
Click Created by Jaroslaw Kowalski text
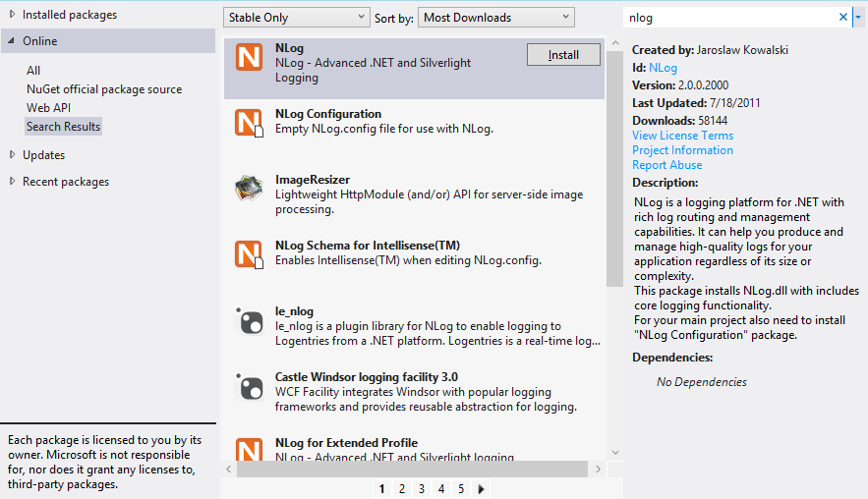(711, 50)
